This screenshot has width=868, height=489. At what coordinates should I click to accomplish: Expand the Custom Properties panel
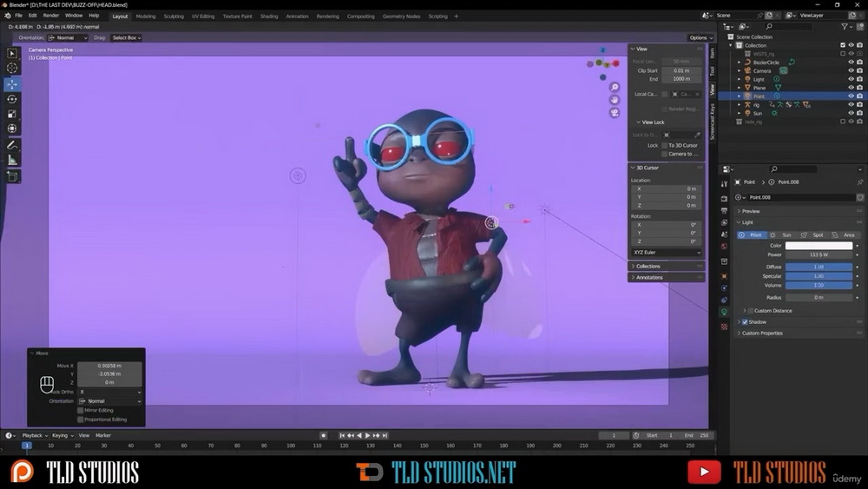(x=762, y=334)
